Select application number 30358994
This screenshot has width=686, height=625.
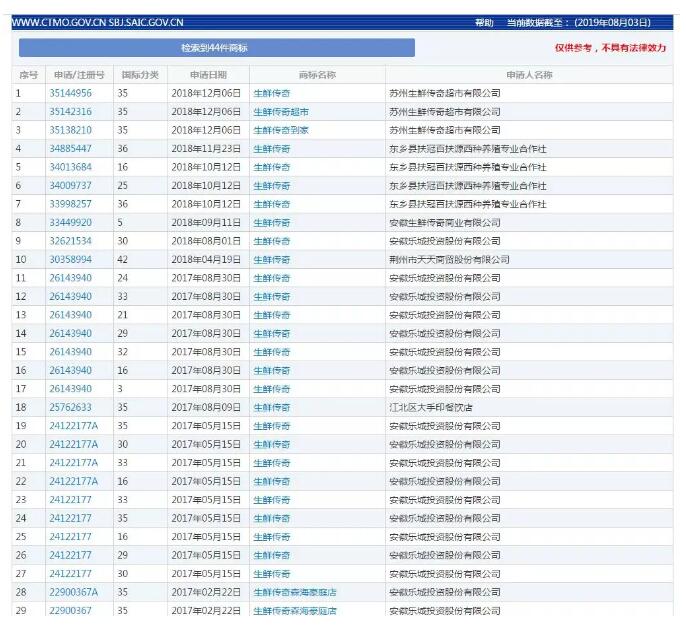pos(71,260)
